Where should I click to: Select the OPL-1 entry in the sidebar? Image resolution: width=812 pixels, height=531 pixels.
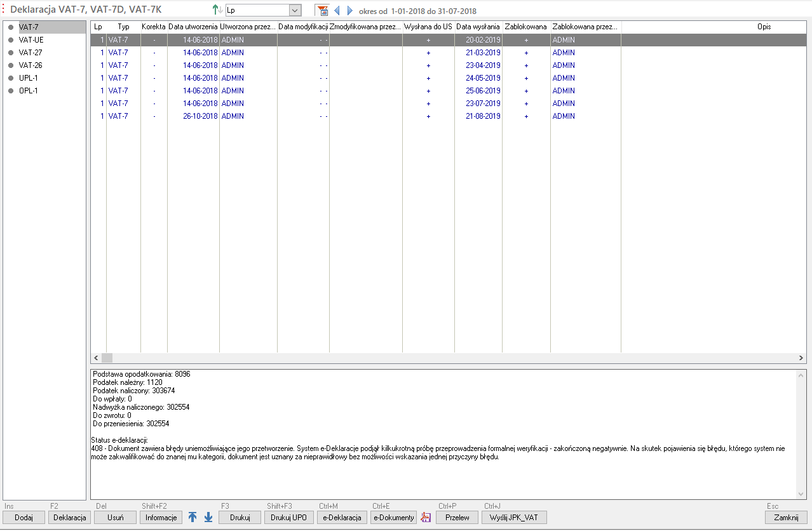[x=29, y=91]
